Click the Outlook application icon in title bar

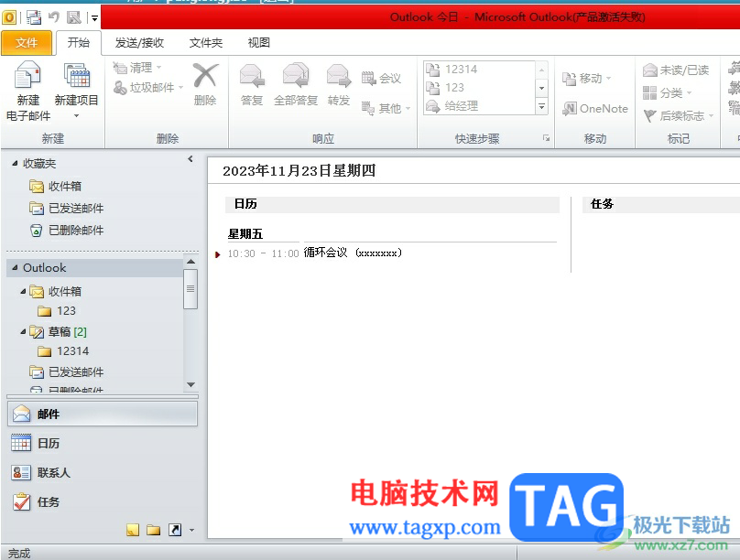tap(9, 17)
